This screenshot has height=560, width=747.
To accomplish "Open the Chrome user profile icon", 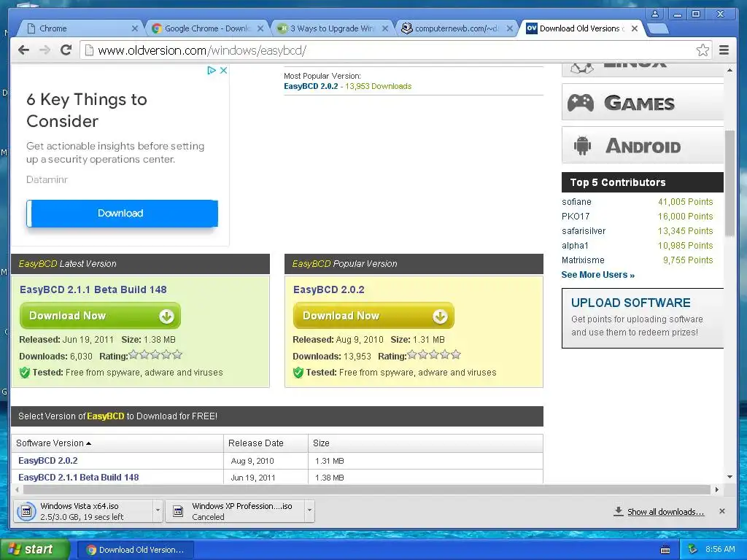I will (655, 15).
